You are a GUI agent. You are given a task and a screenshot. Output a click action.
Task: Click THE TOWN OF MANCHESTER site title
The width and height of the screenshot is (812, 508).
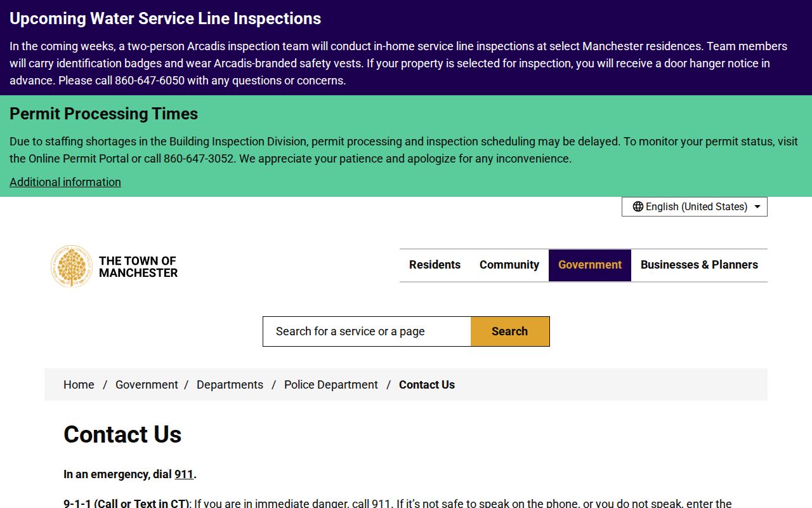(138, 267)
